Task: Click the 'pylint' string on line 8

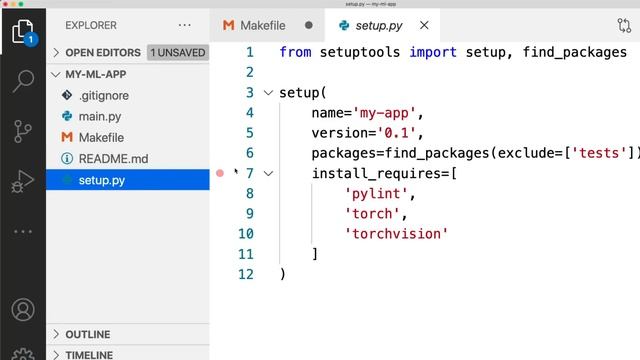Action: pos(376,193)
